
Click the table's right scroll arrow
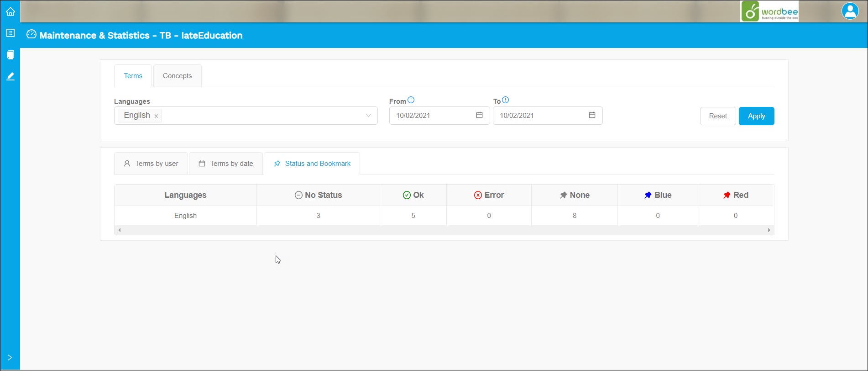[x=769, y=230]
